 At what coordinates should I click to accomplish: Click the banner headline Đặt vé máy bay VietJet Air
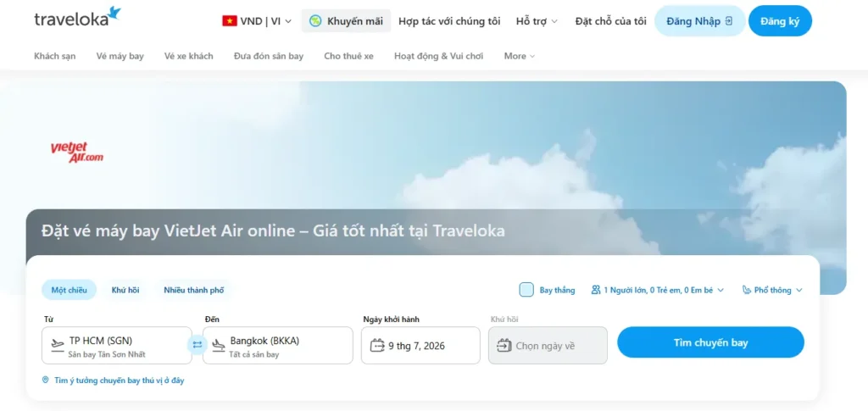[x=274, y=230]
